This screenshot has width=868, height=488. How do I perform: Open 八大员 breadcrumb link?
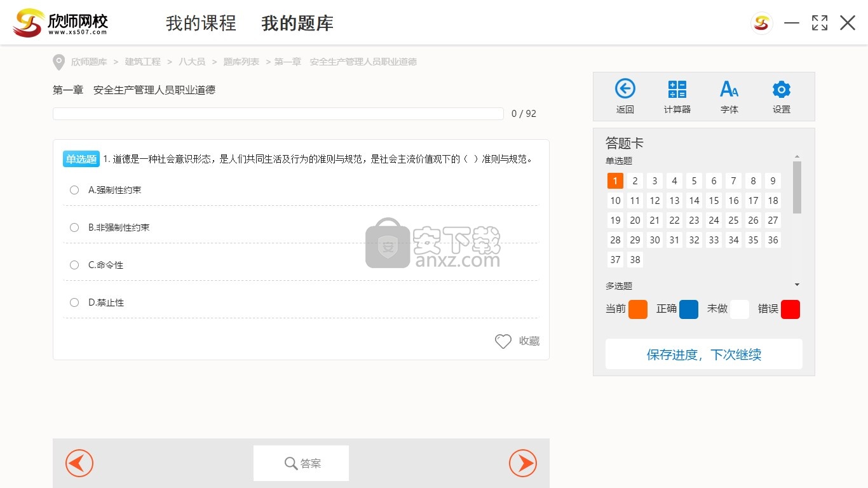(x=192, y=62)
